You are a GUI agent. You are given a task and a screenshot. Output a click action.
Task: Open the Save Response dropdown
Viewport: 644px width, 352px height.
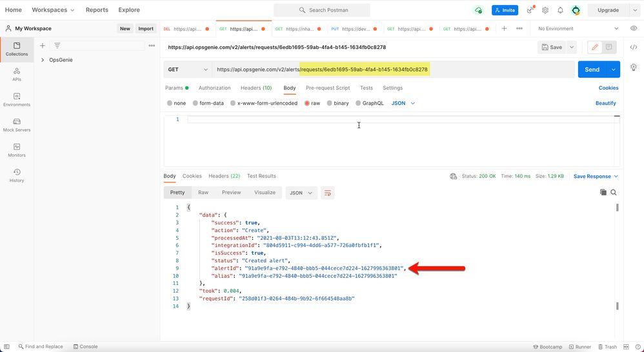coord(596,177)
